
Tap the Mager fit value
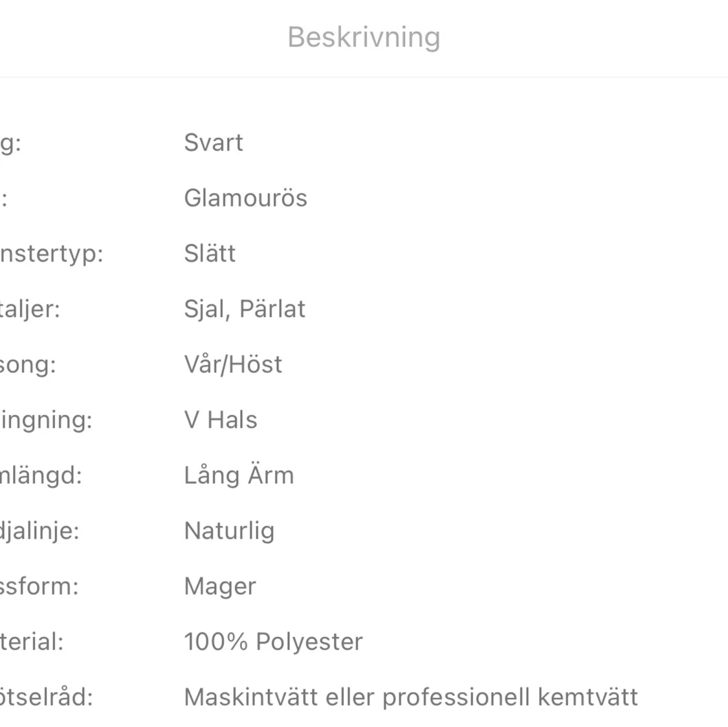pyautogui.click(x=220, y=587)
